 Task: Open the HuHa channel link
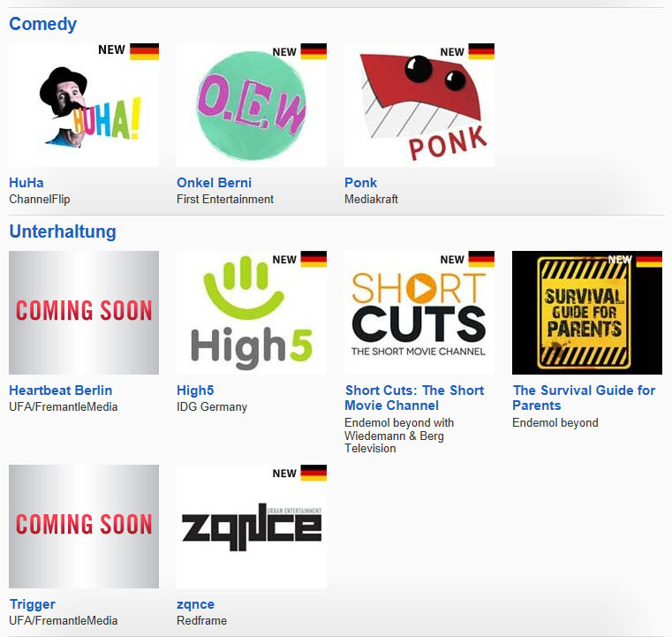(x=26, y=183)
